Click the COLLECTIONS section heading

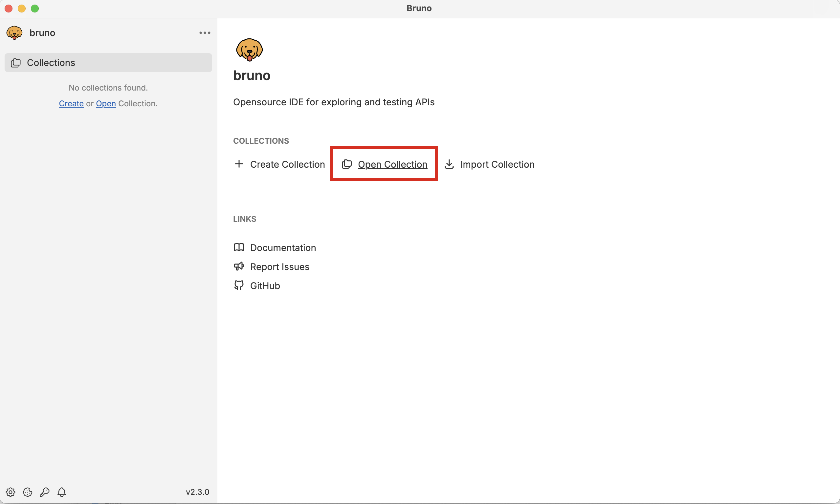261,141
